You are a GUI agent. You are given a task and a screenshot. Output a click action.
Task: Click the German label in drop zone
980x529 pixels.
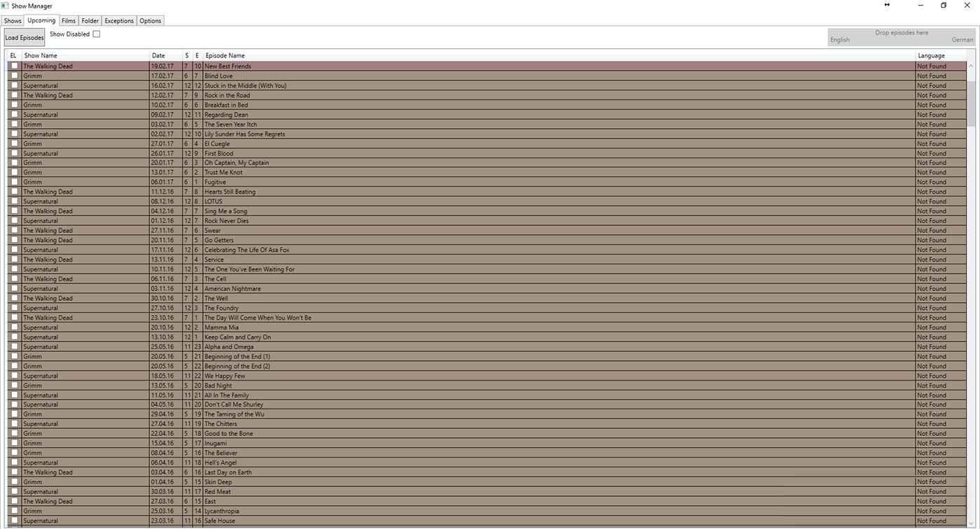[x=962, y=40]
